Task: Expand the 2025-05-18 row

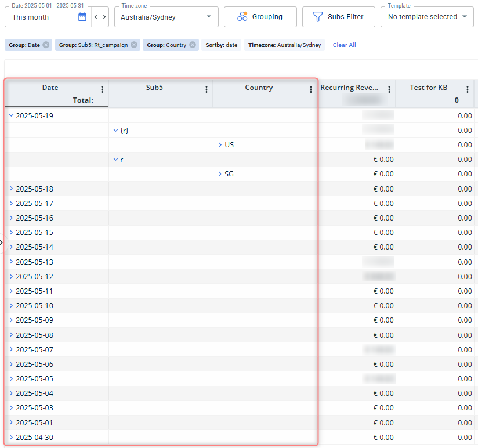Action: [x=11, y=189]
